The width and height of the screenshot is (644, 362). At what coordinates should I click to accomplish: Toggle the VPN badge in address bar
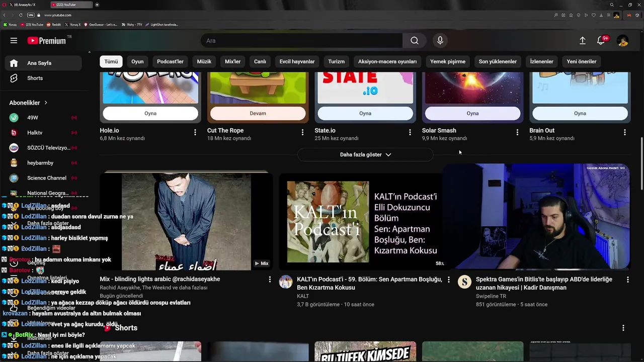click(x=30, y=15)
